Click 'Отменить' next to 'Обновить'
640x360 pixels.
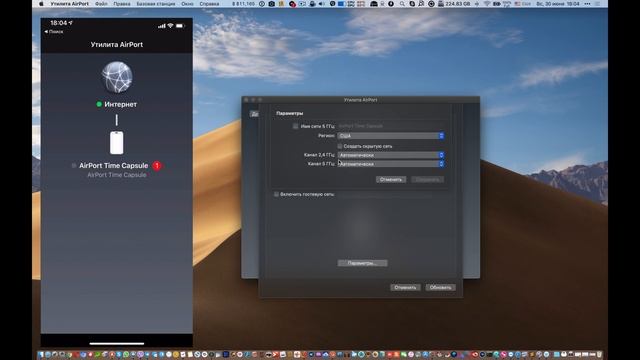(x=405, y=287)
